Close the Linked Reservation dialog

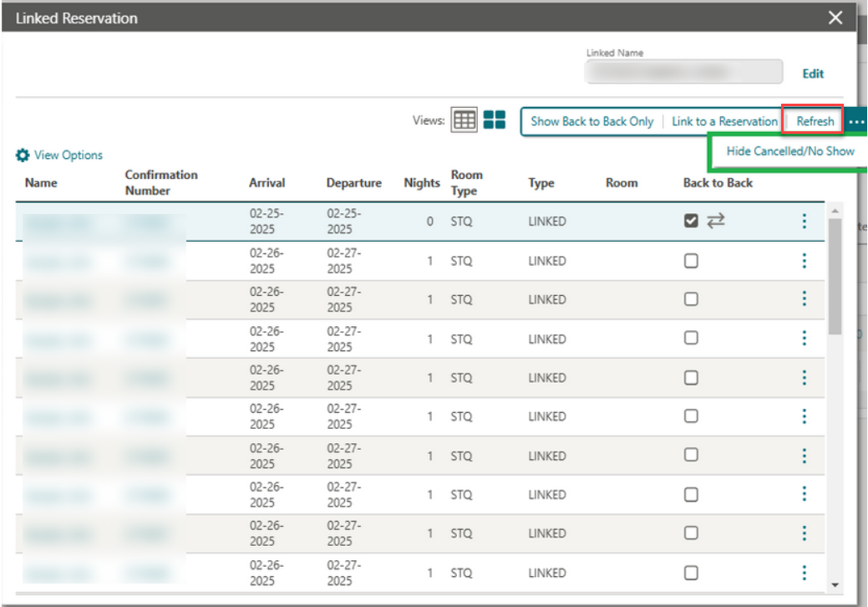(x=835, y=18)
